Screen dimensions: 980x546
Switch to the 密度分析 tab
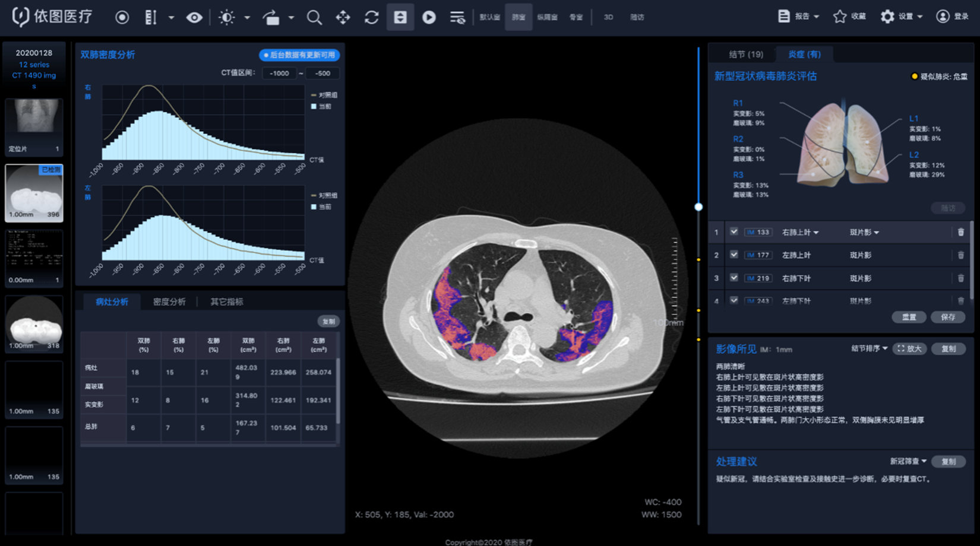(x=169, y=301)
